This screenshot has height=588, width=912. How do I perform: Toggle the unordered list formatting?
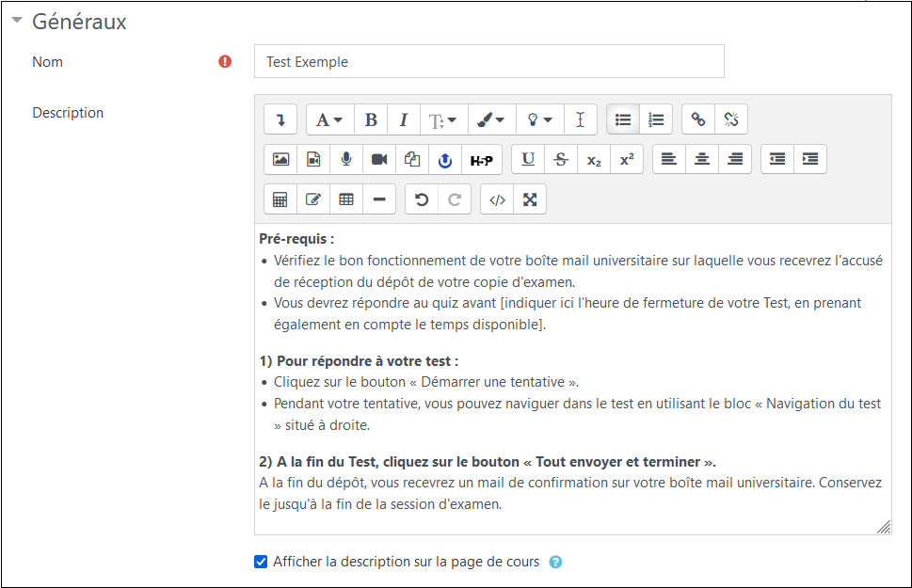tap(622, 119)
